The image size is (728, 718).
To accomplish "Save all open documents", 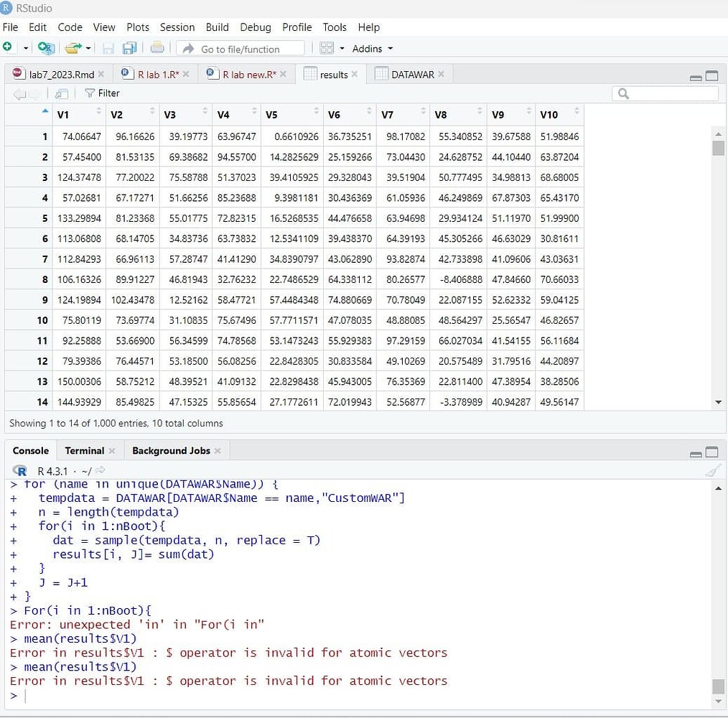I will click(x=129, y=48).
